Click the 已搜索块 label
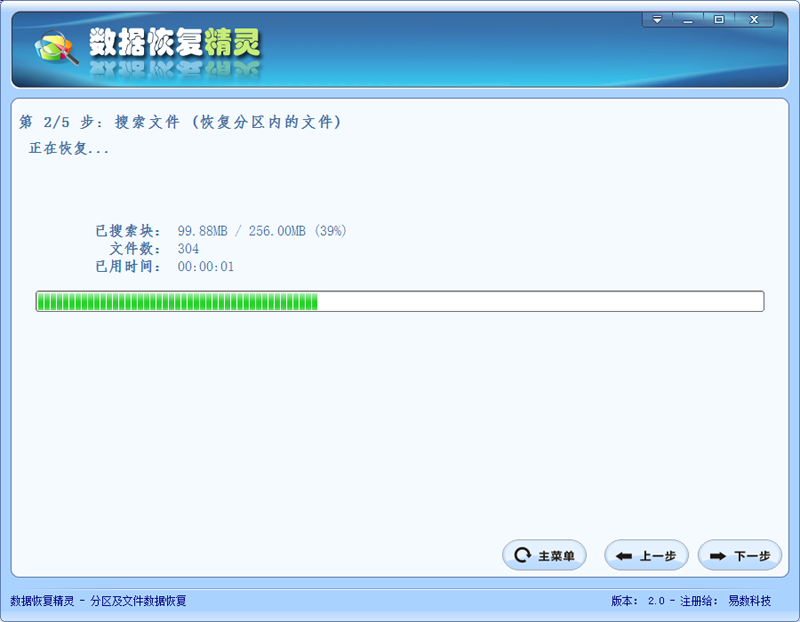Image resolution: width=800 pixels, height=622 pixels. [x=128, y=231]
